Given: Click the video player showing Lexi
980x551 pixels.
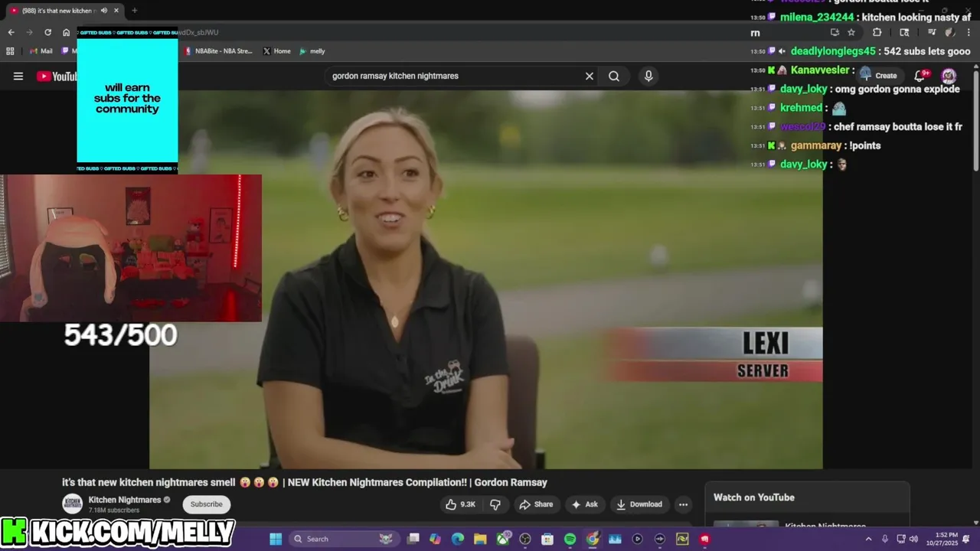Looking at the screenshot, I should pyautogui.click(x=486, y=279).
